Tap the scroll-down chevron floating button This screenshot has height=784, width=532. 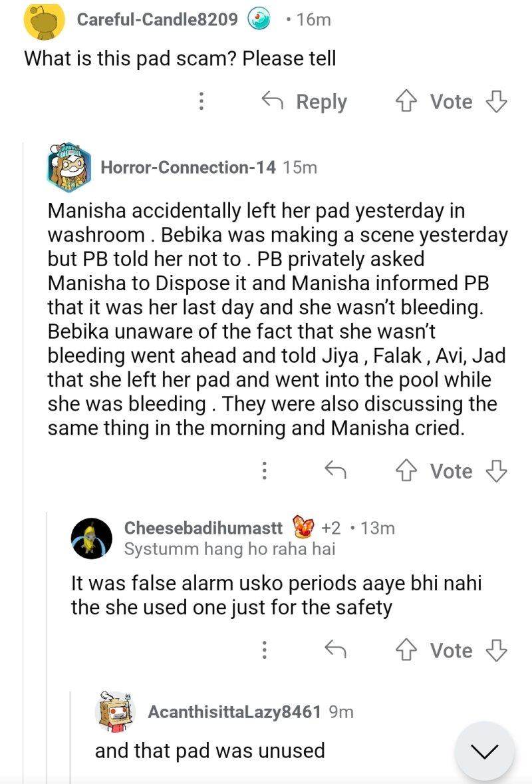(x=484, y=751)
